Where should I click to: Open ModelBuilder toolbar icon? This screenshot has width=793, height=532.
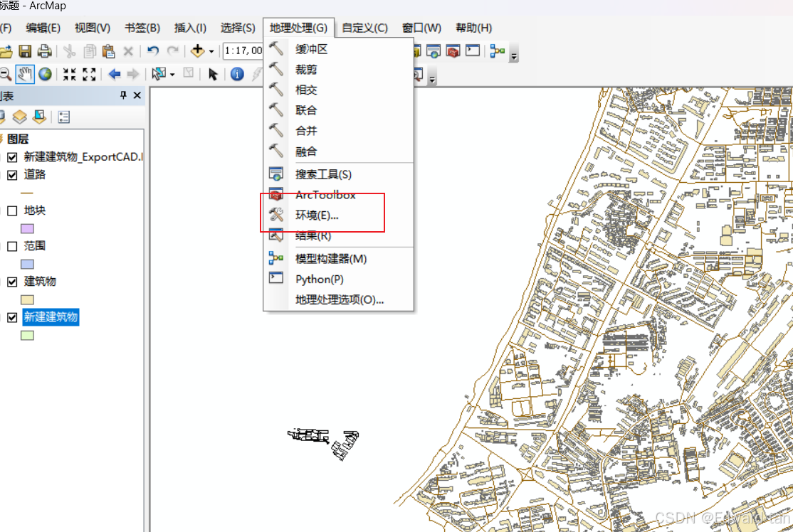click(498, 50)
